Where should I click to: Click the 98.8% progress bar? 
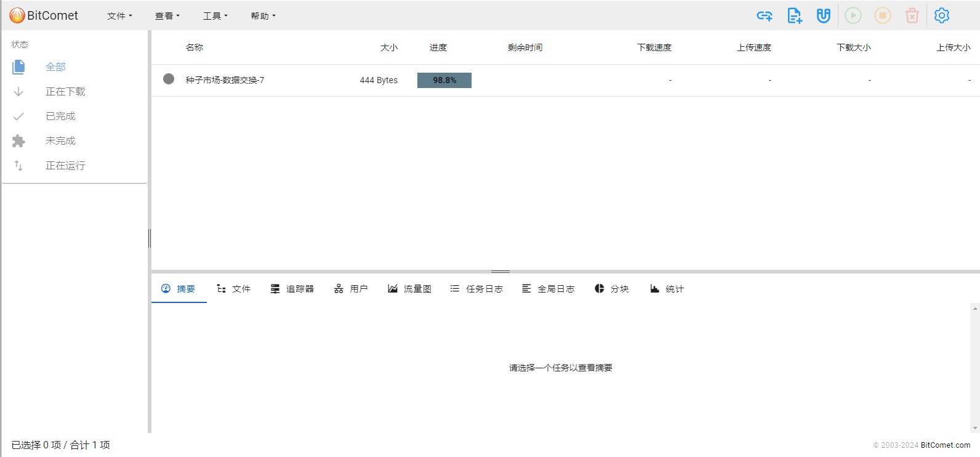(444, 80)
